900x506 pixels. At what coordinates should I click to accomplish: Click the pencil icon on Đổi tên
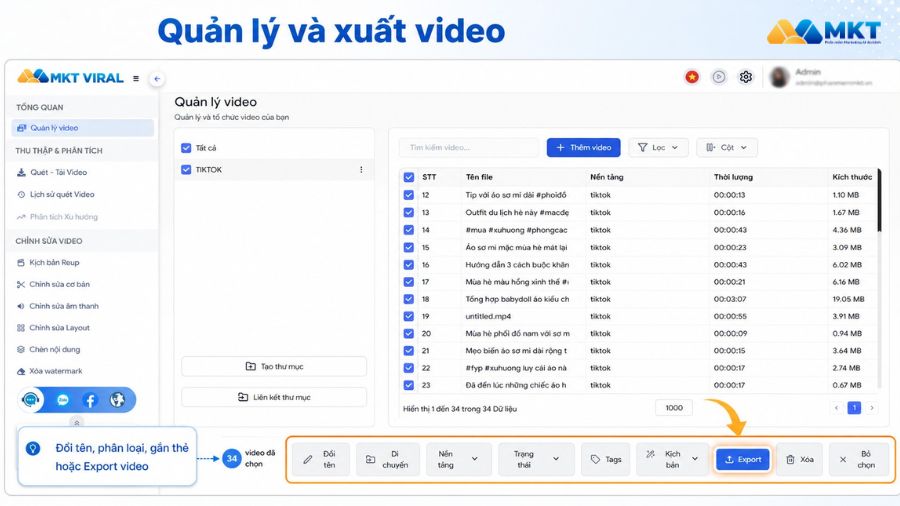(308, 460)
